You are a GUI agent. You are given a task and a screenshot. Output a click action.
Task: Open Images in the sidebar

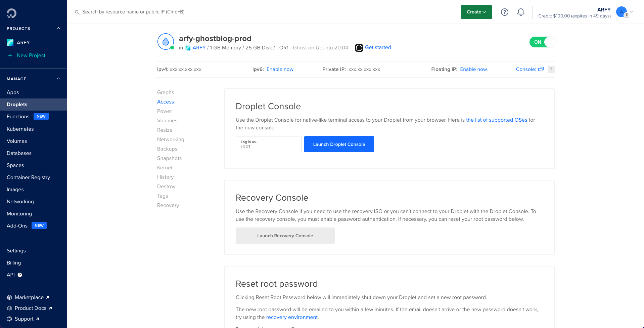click(15, 190)
